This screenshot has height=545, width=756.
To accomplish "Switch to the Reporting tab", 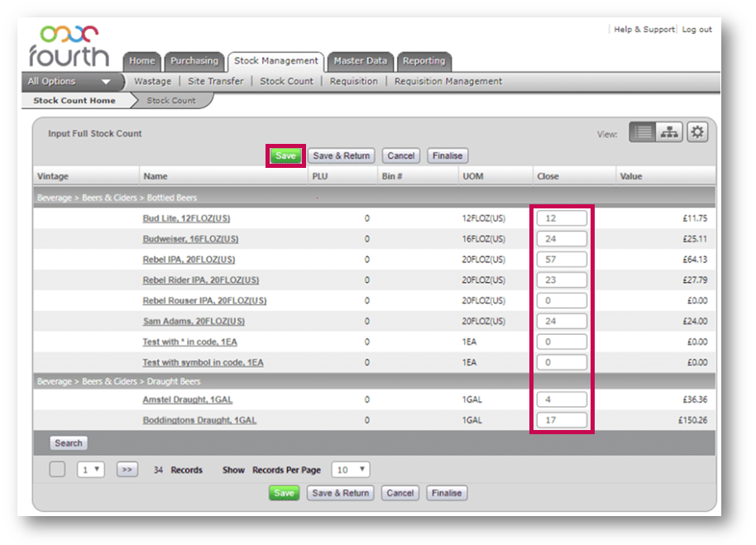I will pyautogui.click(x=423, y=61).
